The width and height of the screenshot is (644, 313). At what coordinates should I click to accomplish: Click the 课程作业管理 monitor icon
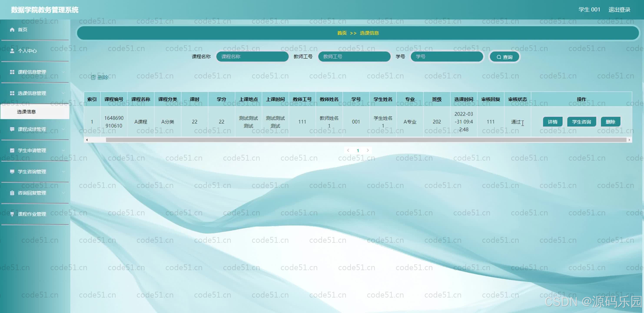(12, 214)
